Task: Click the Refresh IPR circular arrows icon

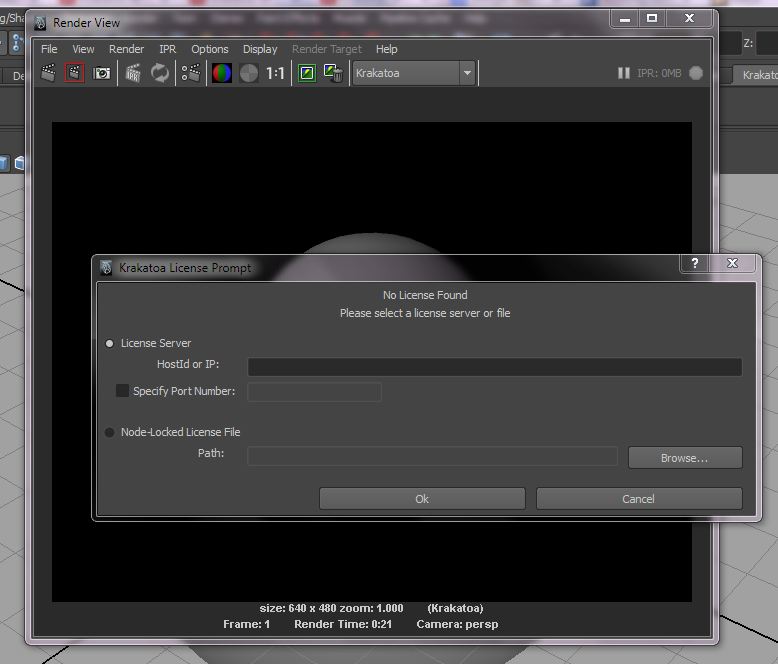Action: [x=160, y=73]
